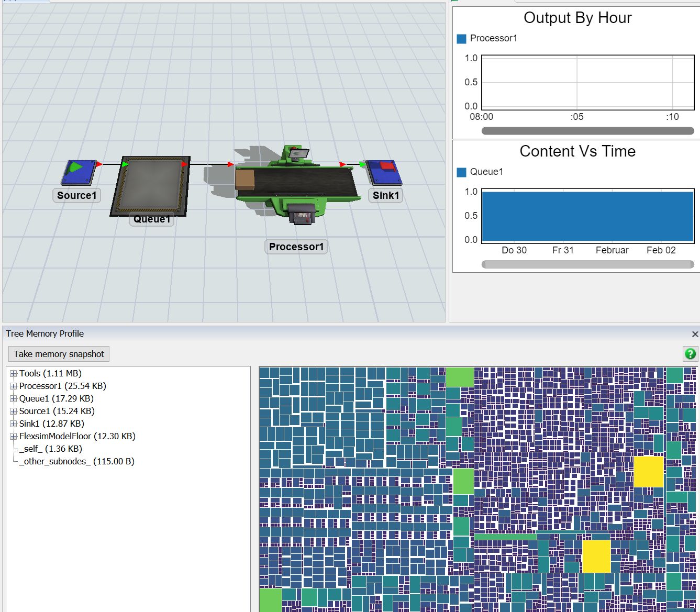Click the Source1 (15.24 KB) label
The height and width of the screenshot is (612, 700).
[x=57, y=411]
